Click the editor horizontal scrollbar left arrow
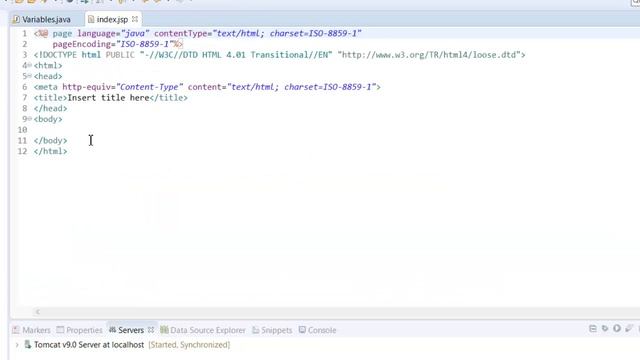Image resolution: width=640 pixels, height=360 pixels. (x=38, y=312)
